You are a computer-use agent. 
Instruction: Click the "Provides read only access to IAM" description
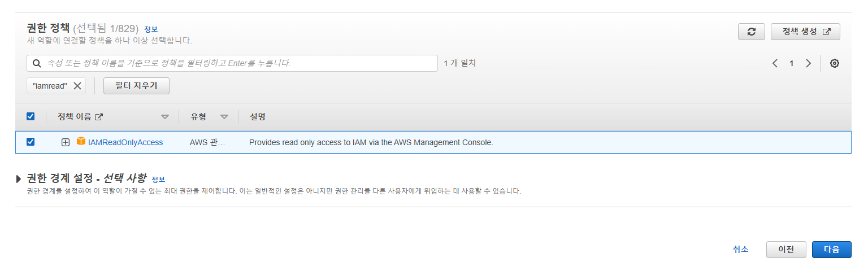[371, 142]
